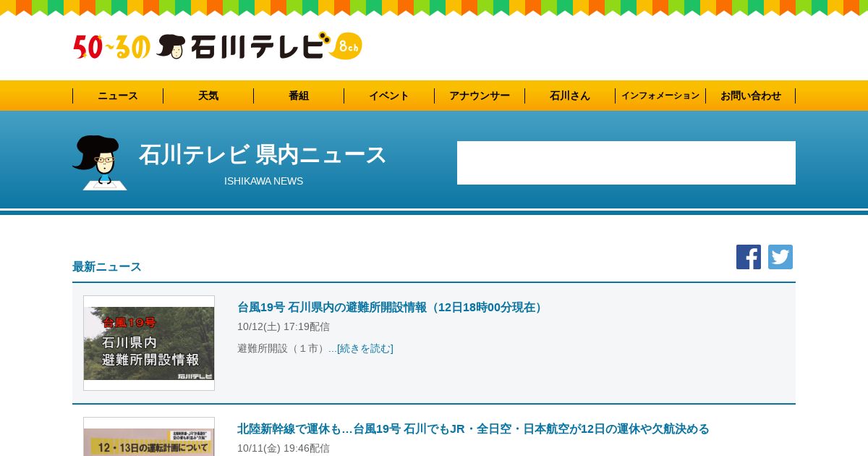The width and height of the screenshot is (868, 456).
Task: Open the 番組 menu
Action: [299, 96]
